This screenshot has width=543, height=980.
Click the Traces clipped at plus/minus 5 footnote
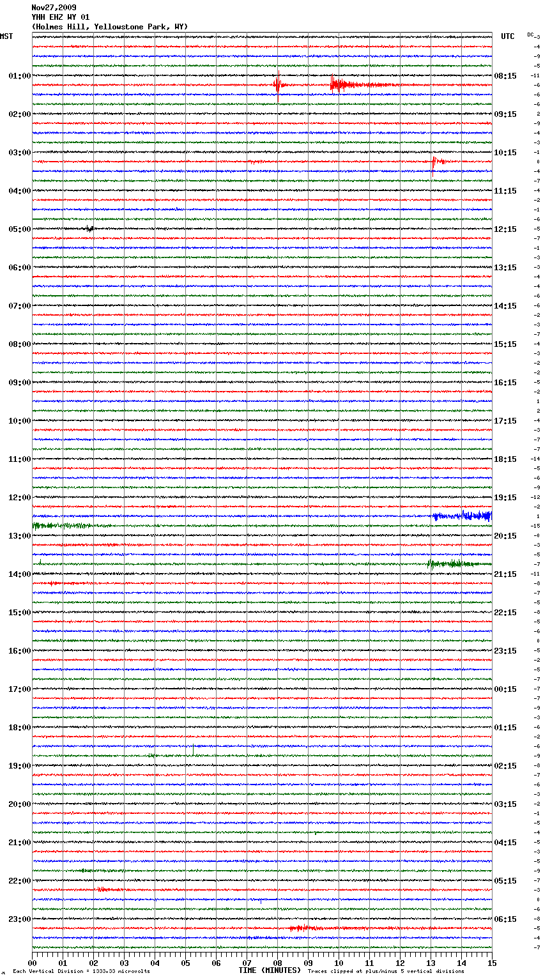[x=386, y=971]
